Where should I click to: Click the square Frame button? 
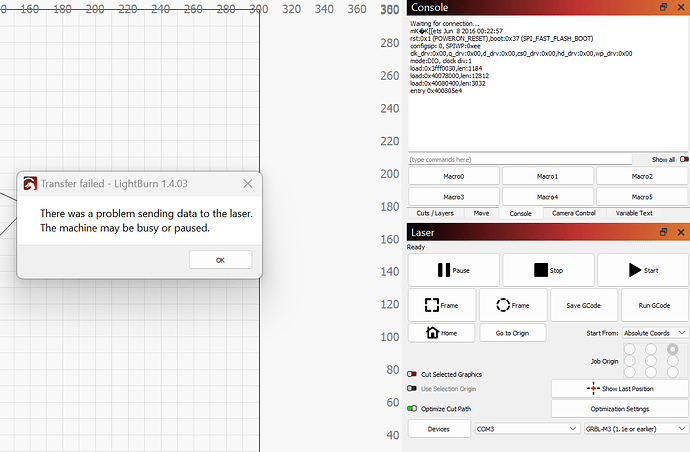point(441,305)
